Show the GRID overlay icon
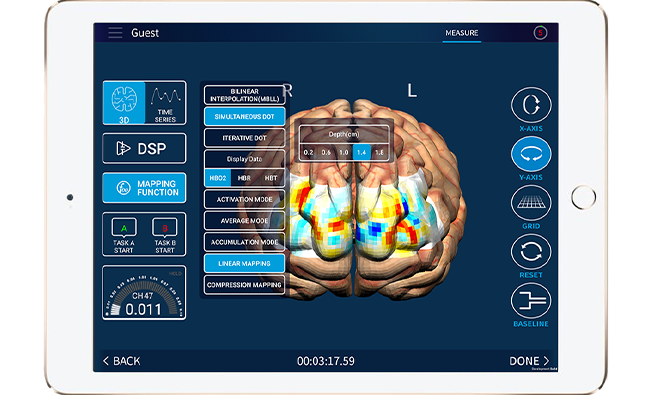650x395 pixels. pyautogui.click(x=531, y=203)
